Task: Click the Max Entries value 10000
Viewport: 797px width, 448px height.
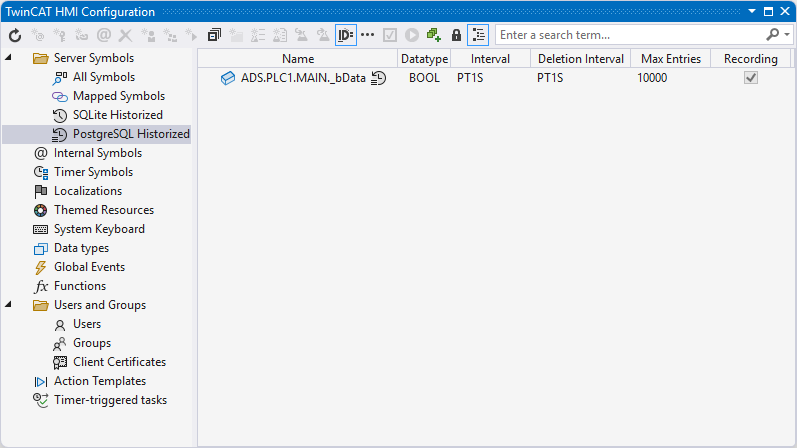Action: point(652,78)
